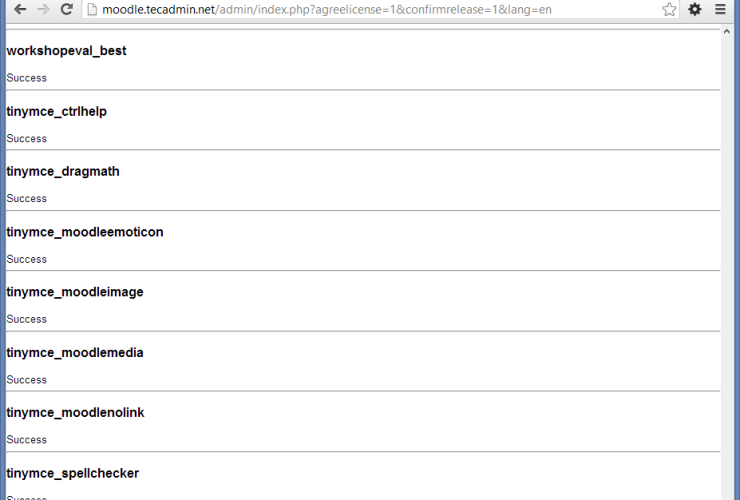Image resolution: width=740 pixels, height=500 pixels.
Task: Click the tinymce_spellchecker heading
Action: (x=72, y=473)
